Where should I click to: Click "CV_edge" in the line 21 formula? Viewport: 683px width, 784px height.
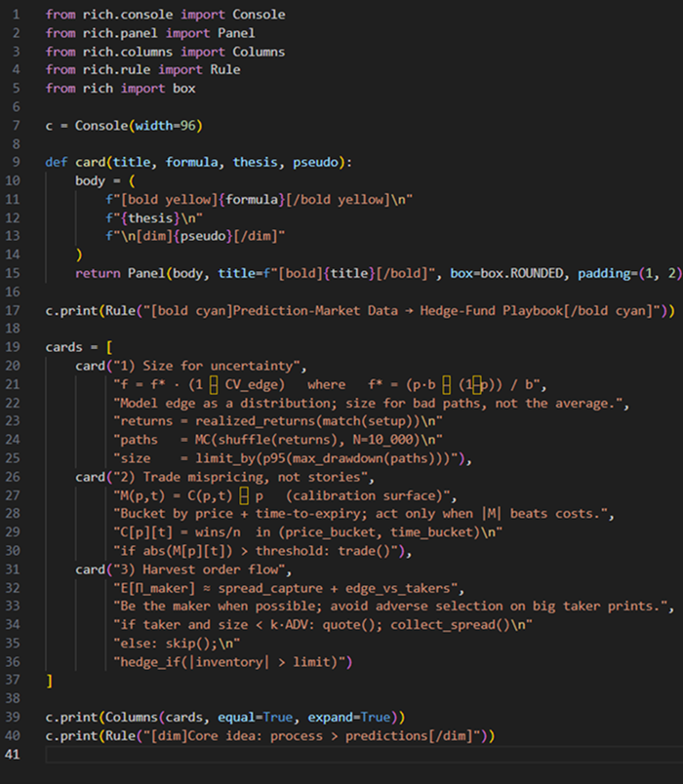[251, 384]
